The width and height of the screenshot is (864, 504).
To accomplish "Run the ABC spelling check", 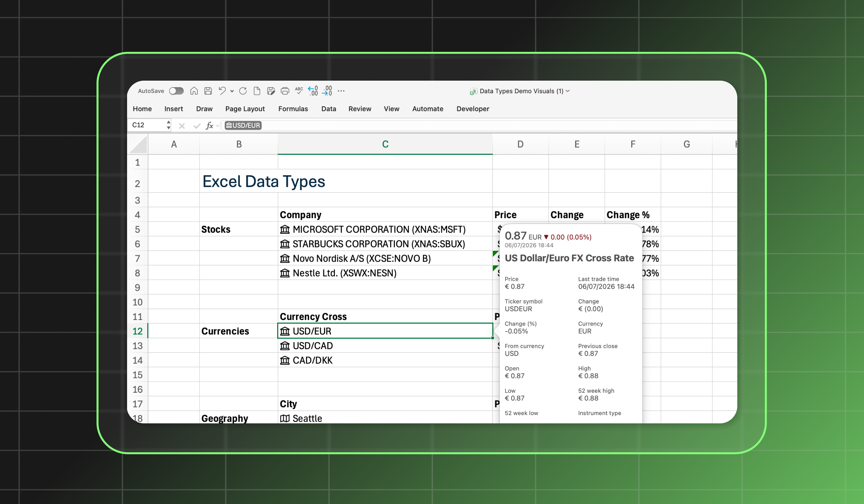I will tap(299, 91).
